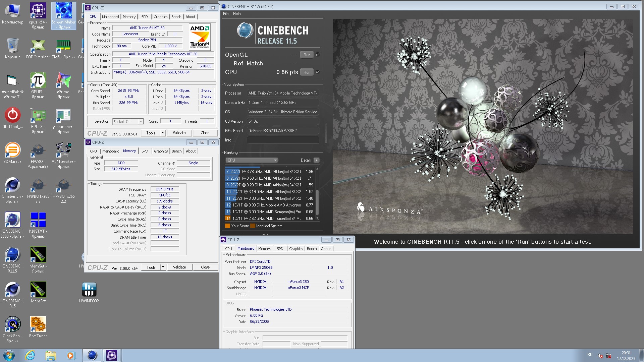Open RivaTuner desktop icon

coord(38,327)
